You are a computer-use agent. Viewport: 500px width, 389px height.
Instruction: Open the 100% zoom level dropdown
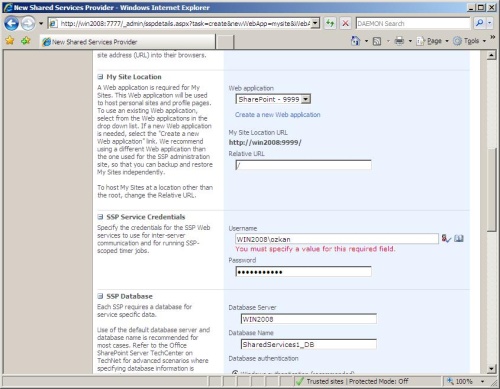[482, 381]
